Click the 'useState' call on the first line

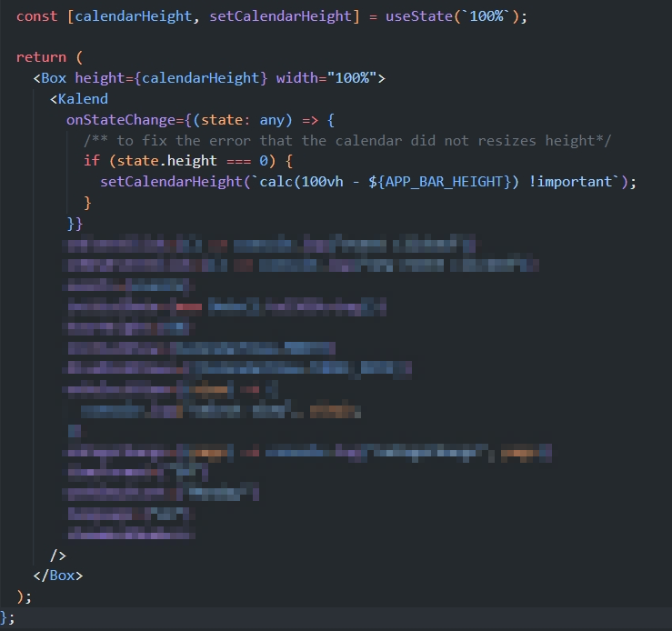click(418, 16)
